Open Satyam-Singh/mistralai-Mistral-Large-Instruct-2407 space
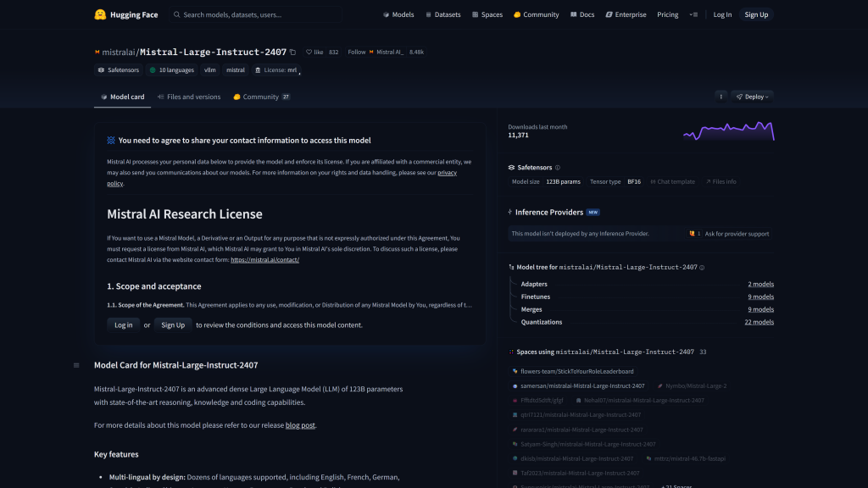This screenshot has width=868, height=488. (583, 444)
